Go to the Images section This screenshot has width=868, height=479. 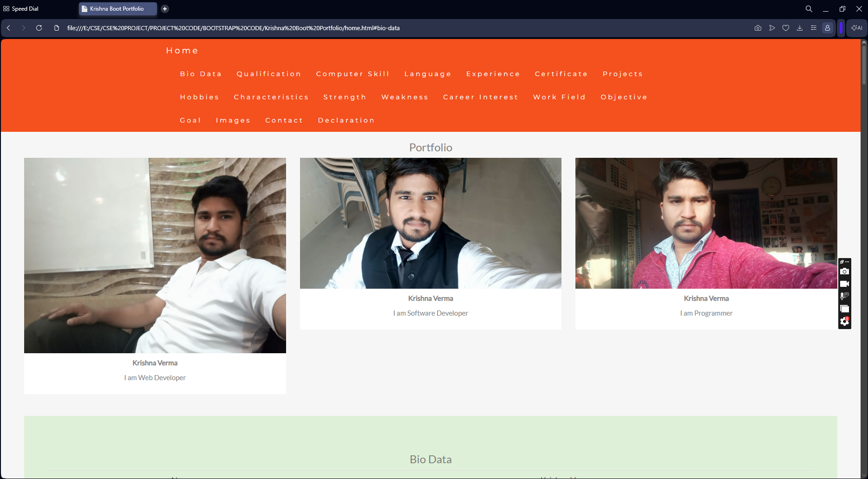tap(233, 120)
